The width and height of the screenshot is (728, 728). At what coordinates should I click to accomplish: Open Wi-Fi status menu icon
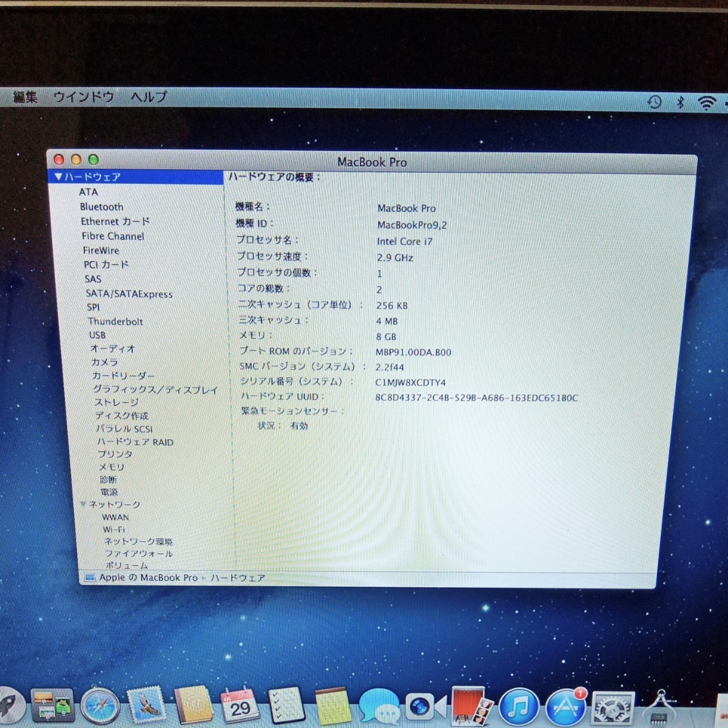707,103
